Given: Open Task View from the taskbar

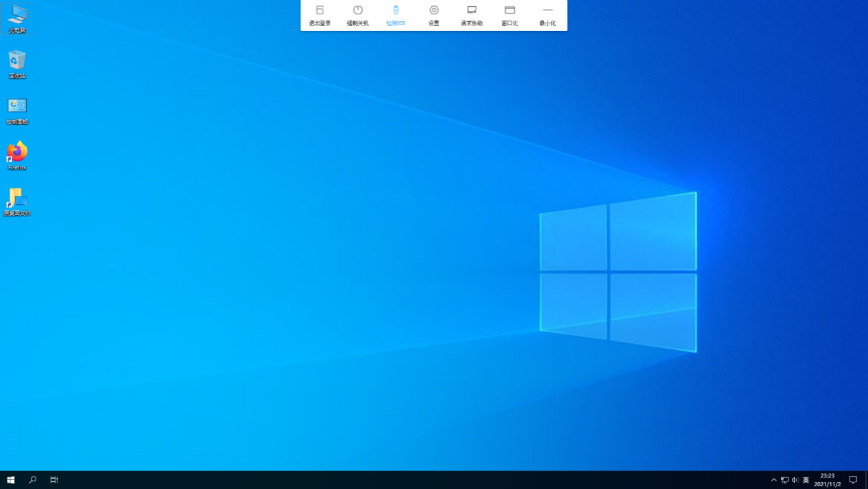Looking at the screenshot, I should point(54,480).
